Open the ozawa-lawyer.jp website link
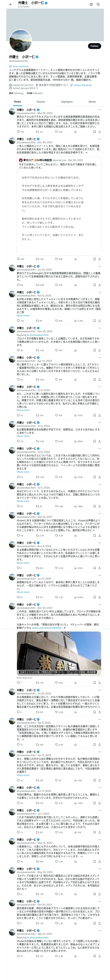110x980 pixels. pyautogui.click(x=82, y=85)
